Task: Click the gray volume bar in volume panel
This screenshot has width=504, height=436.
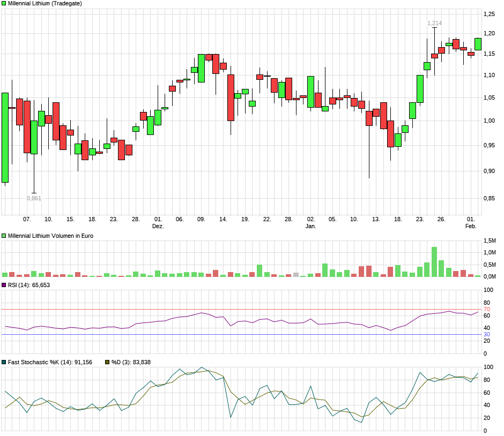Action: tap(296, 275)
